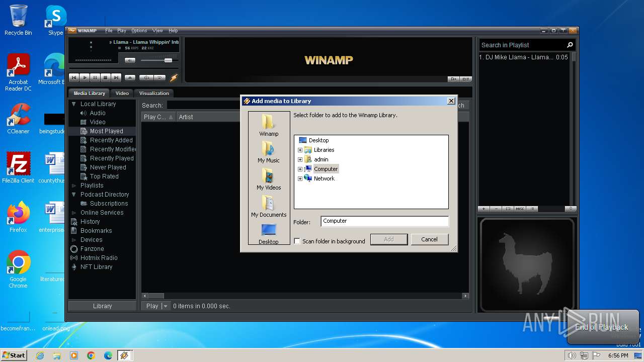Click Cancel in Add media dialog
This screenshot has height=362, width=644.
tap(429, 239)
